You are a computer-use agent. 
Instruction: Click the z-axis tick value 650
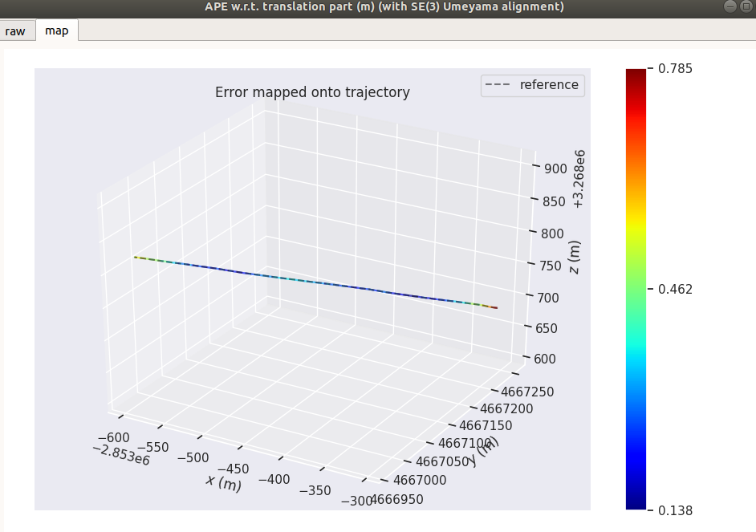547,328
